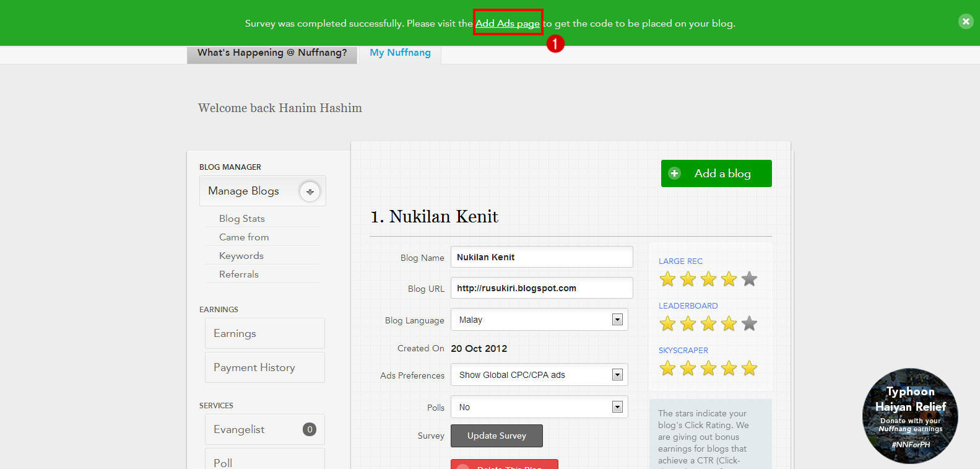Click the first star under LARGE REC

tap(667, 279)
